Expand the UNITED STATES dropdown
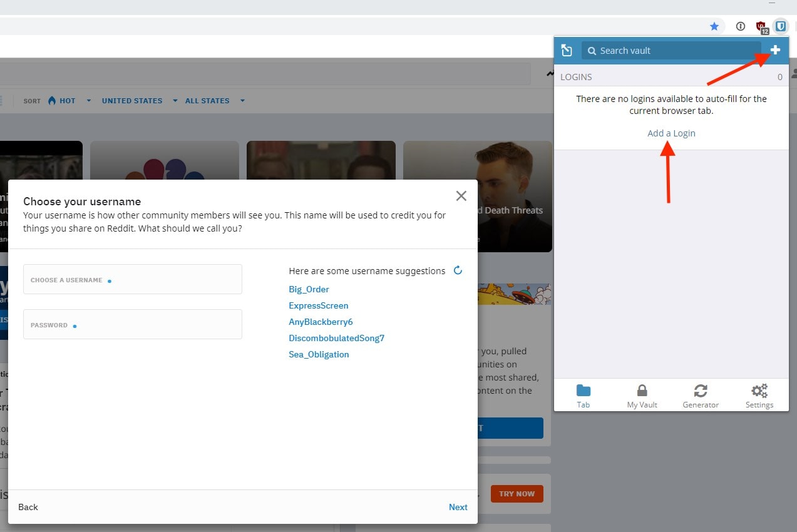Screen dimensions: 797x532 (x=140, y=101)
